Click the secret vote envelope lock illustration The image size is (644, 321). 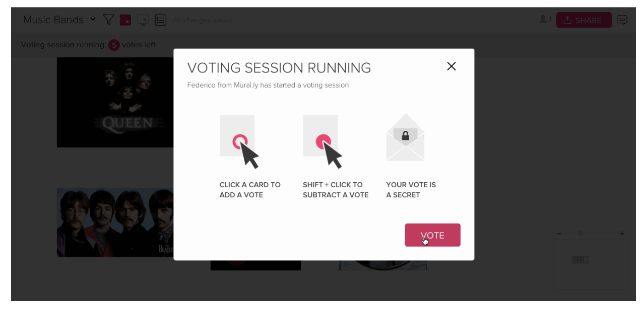405,137
